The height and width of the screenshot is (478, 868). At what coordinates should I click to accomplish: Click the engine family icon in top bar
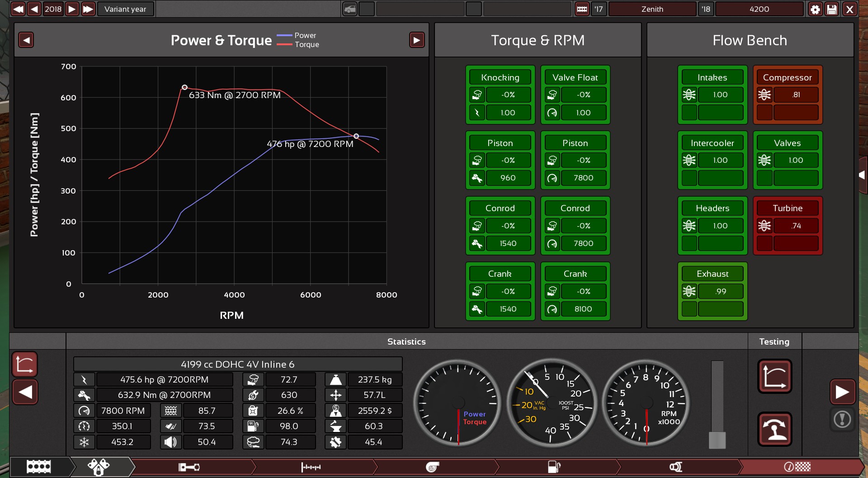(582, 9)
